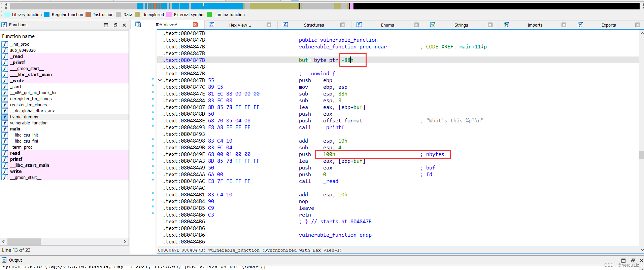
Task: Switch to the IDA View-A tab
Action: [166, 25]
